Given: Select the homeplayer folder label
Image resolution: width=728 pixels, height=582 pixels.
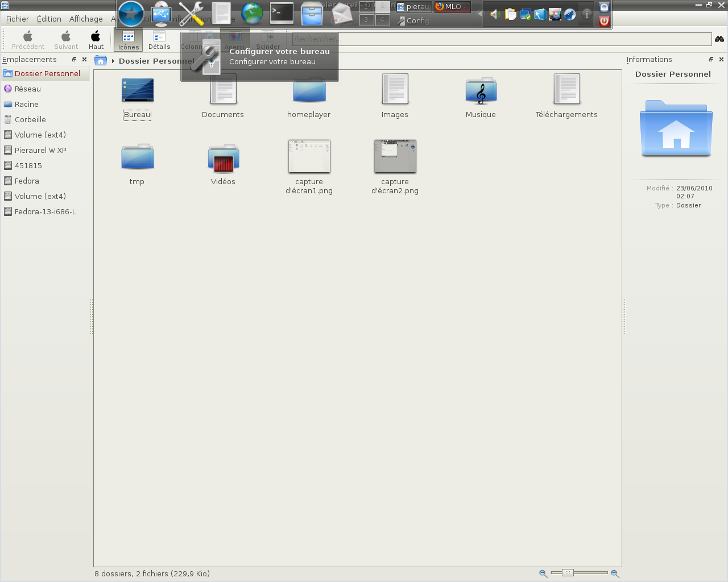Looking at the screenshot, I should [x=309, y=114].
